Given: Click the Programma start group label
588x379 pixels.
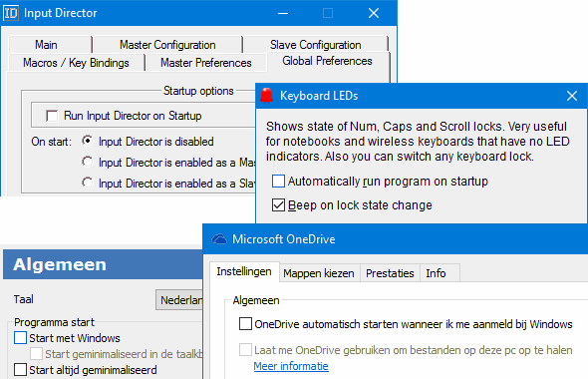Looking at the screenshot, I should (x=55, y=322).
